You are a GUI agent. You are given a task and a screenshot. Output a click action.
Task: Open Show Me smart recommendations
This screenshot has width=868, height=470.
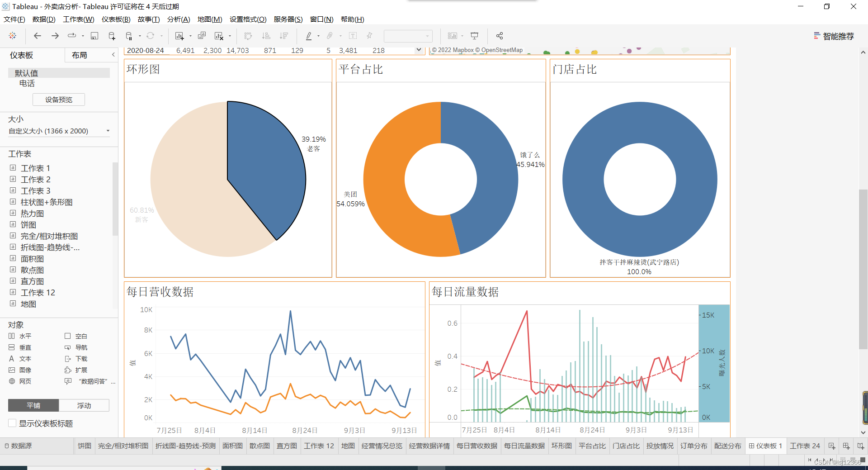click(834, 36)
